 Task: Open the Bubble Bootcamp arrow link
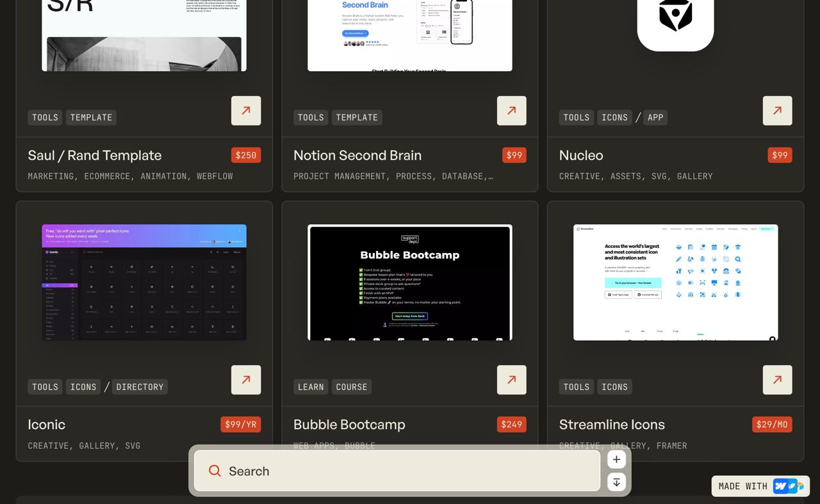(512, 380)
